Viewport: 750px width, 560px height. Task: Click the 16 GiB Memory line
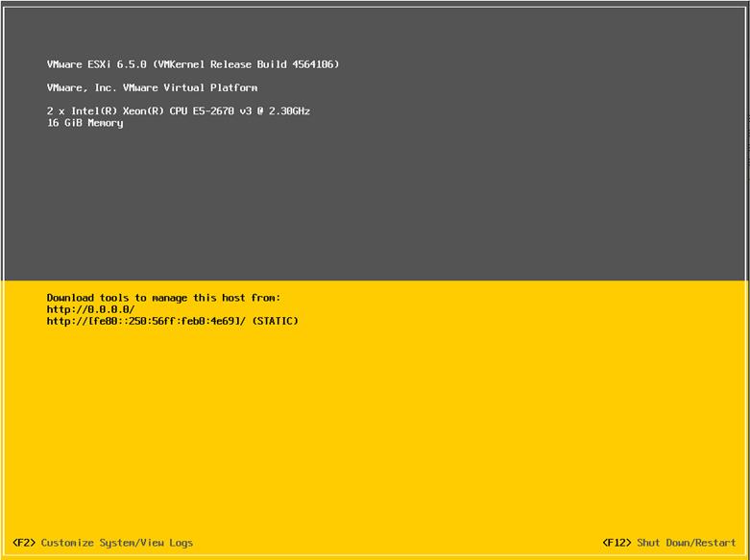85,123
